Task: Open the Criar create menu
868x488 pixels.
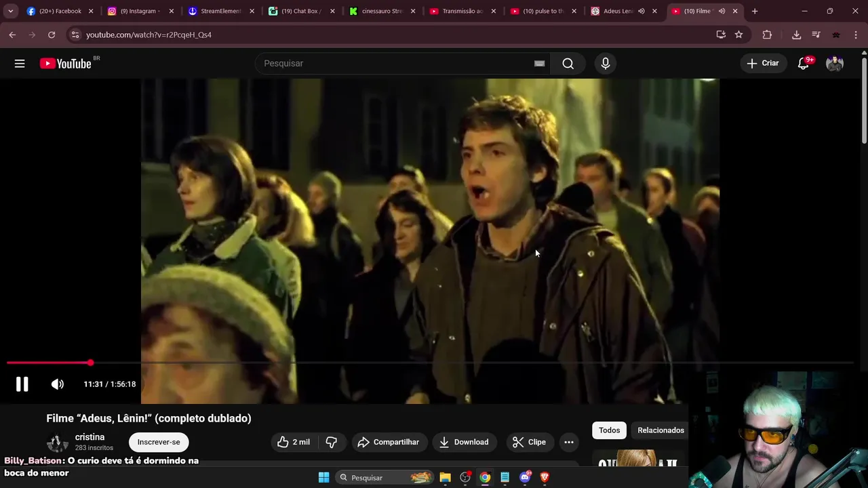Action: pyautogui.click(x=763, y=63)
